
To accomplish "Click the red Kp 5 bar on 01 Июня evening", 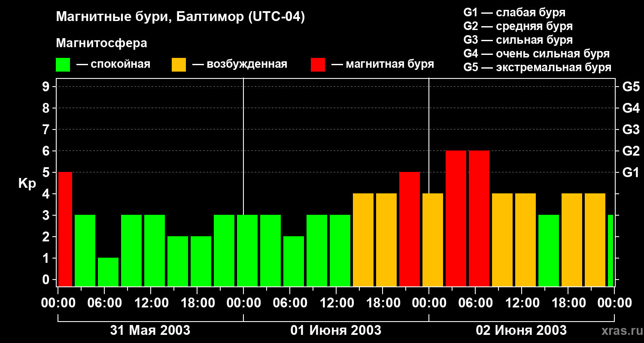I will [410, 229].
